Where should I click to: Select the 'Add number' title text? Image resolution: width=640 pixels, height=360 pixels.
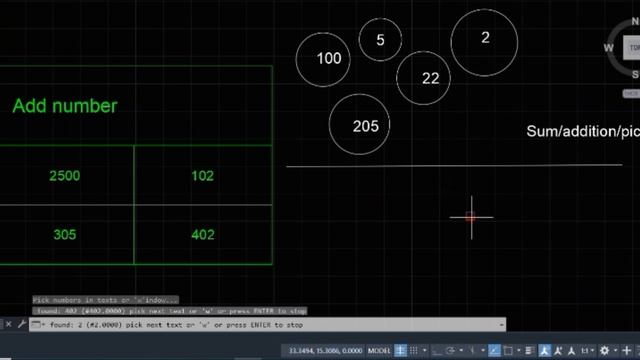(64, 106)
